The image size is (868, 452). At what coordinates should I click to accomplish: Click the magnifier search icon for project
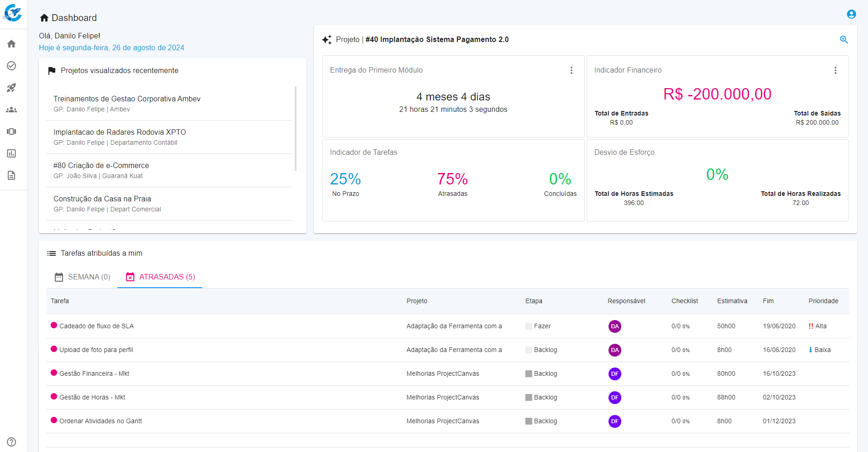click(x=844, y=40)
